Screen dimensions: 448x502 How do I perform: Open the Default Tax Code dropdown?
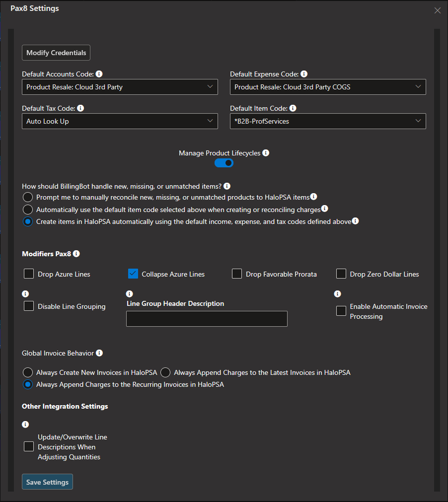pos(120,121)
